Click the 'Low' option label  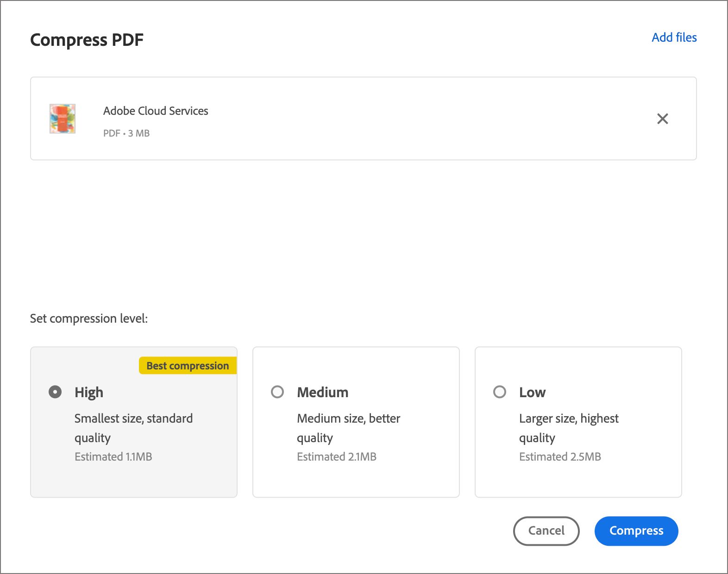[x=532, y=393]
